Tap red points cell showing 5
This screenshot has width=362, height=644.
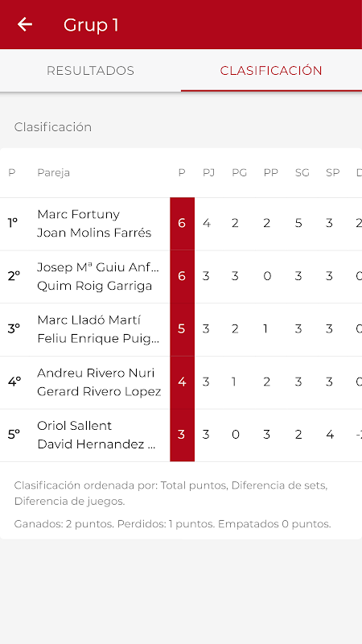click(x=183, y=329)
